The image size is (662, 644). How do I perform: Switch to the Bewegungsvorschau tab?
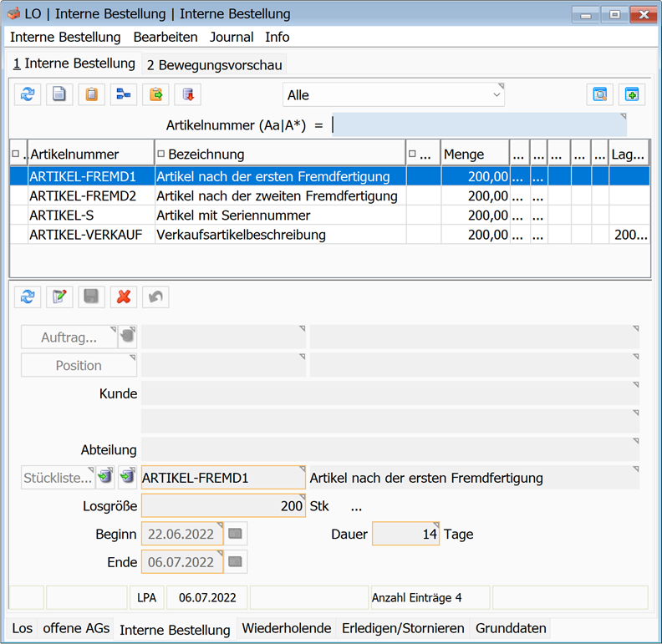215,64
